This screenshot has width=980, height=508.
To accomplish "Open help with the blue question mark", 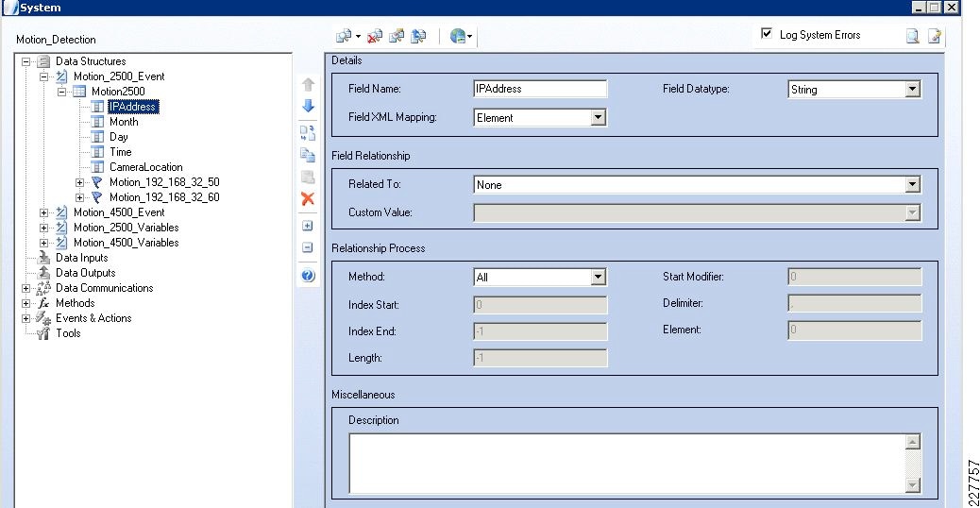I will click(x=308, y=275).
